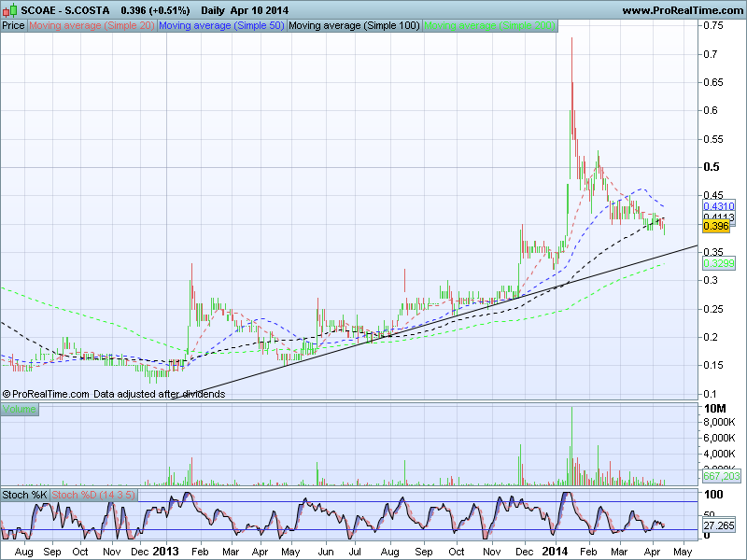
Task: Click the copyright symbol before ProRealTime.com
Action: (7, 395)
